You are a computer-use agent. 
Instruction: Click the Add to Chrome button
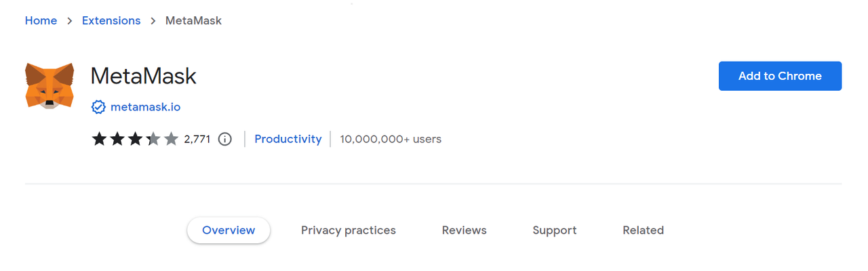[780, 76]
